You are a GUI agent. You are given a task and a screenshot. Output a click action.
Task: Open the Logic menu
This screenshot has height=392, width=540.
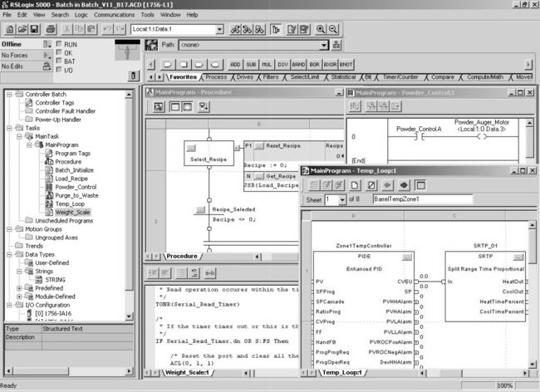tap(81, 15)
